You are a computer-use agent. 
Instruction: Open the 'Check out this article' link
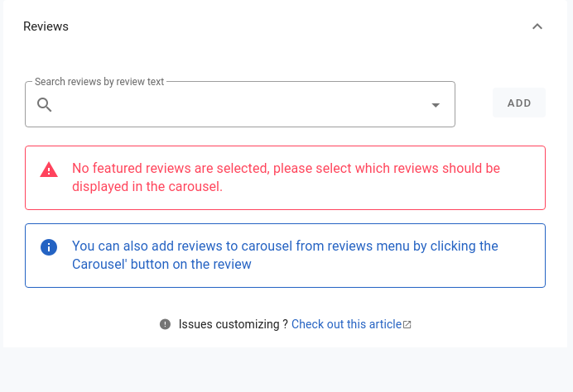pyautogui.click(x=346, y=324)
